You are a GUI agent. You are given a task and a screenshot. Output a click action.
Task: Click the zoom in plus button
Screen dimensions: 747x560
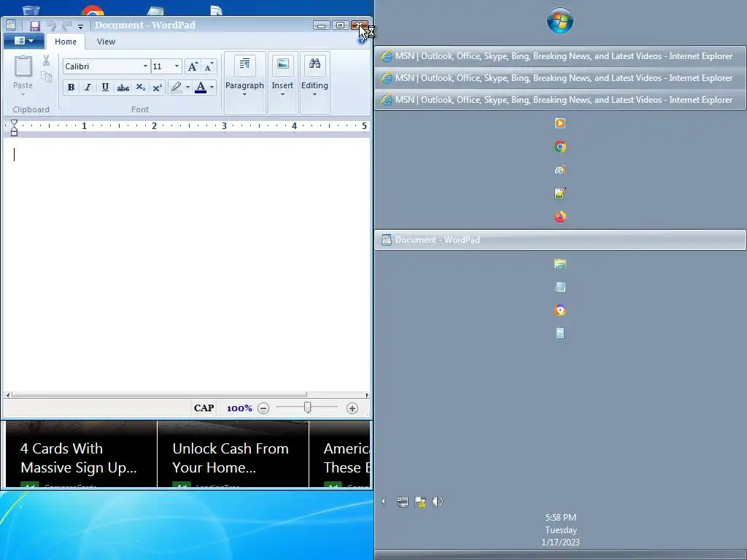pyautogui.click(x=352, y=408)
